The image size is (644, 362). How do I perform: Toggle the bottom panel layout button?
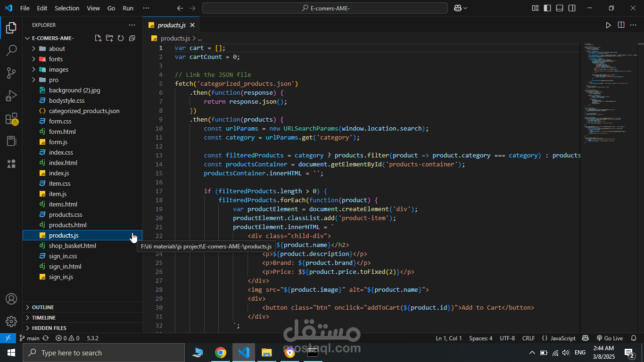coord(560,8)
